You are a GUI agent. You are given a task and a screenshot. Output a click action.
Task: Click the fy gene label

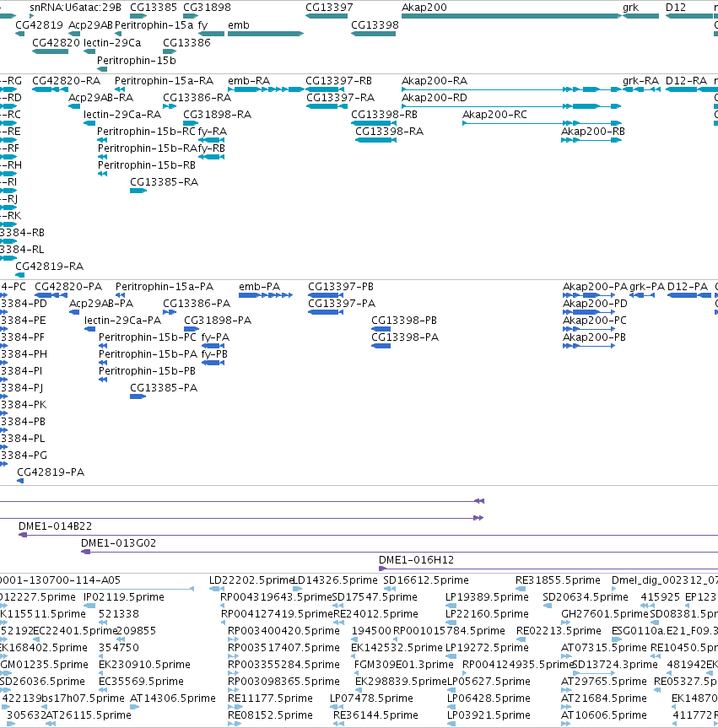(x=202, y=25)
